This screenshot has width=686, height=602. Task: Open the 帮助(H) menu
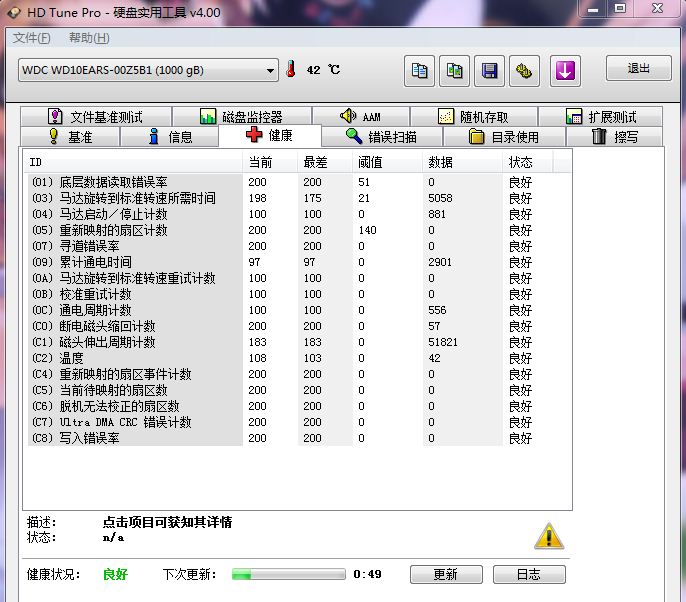[89, 38]
